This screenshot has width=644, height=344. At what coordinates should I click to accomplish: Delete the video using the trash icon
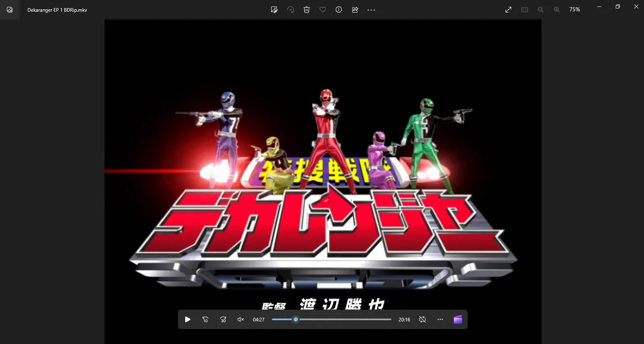click(307, 10)
